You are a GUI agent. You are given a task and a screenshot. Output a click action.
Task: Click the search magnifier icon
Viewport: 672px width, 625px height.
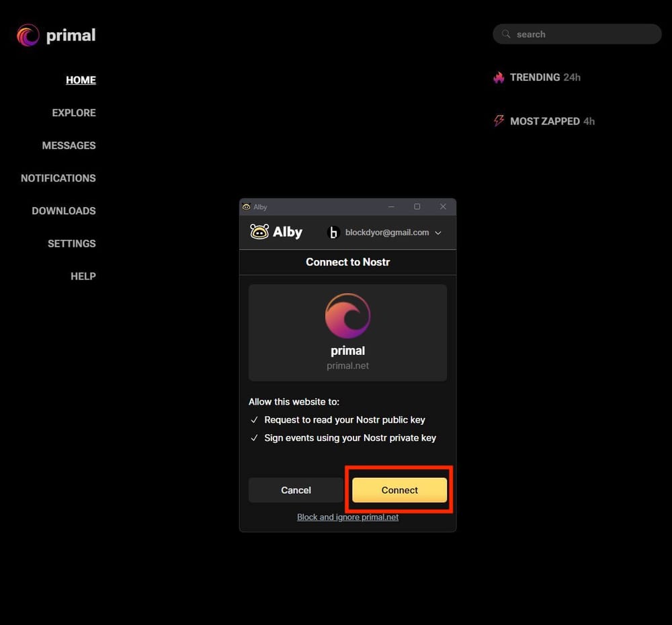pos(505,34)
